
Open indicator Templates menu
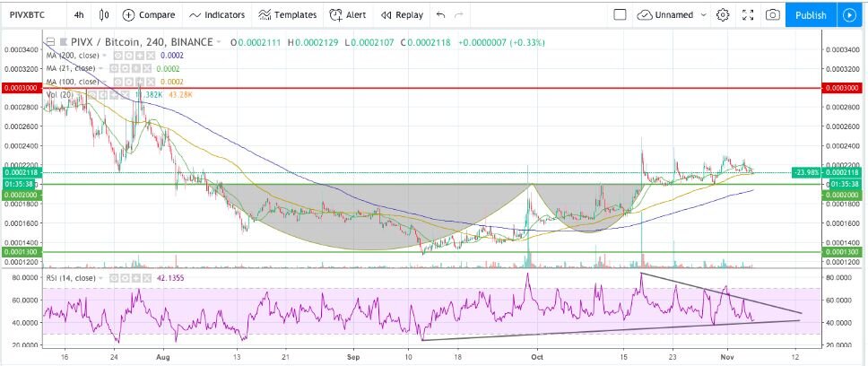click(287, 15)
